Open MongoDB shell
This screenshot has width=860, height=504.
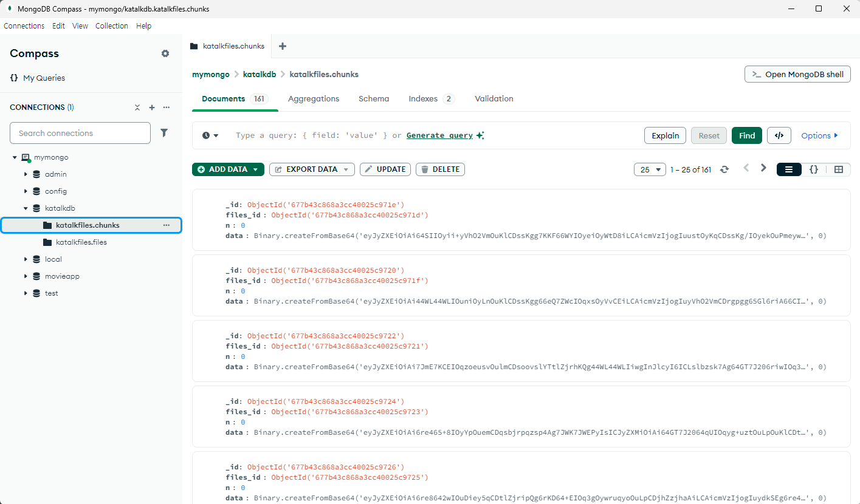point(797,74)
